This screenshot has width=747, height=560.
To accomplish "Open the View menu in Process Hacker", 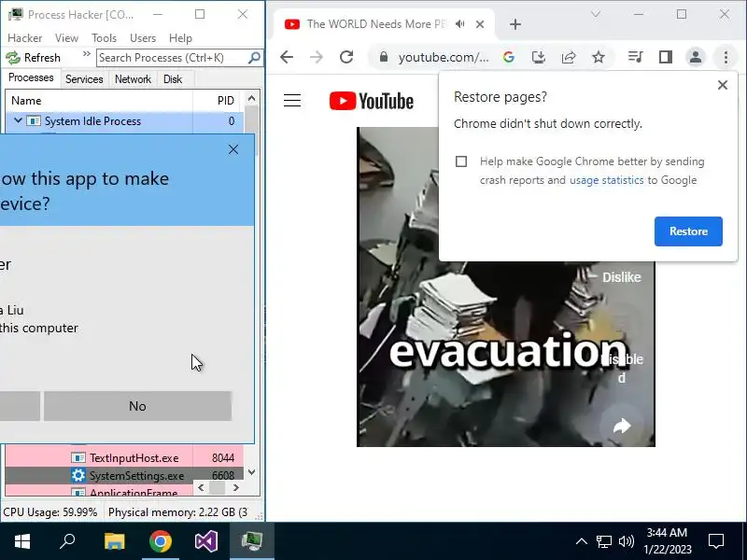I will point(66,38).
